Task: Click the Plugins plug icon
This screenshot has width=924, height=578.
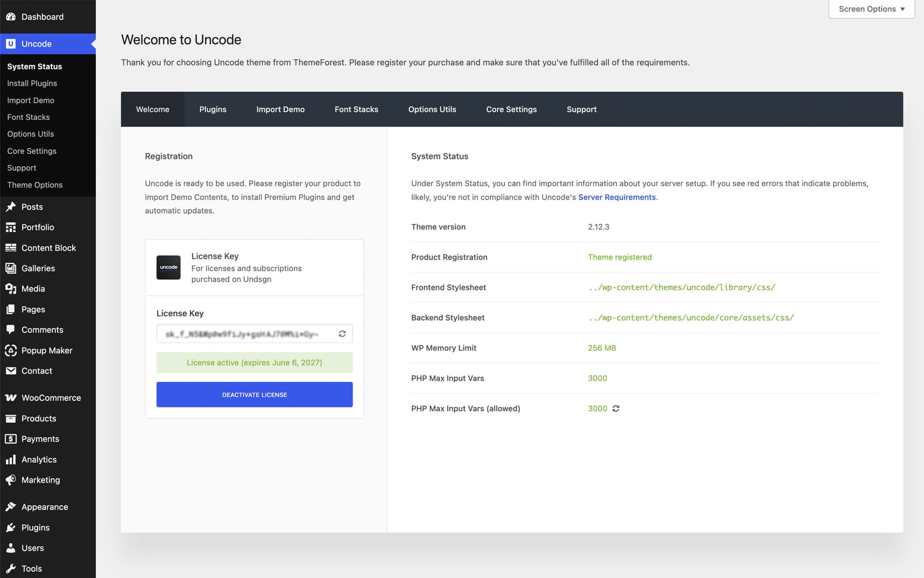Action: (x=11, y=528)
